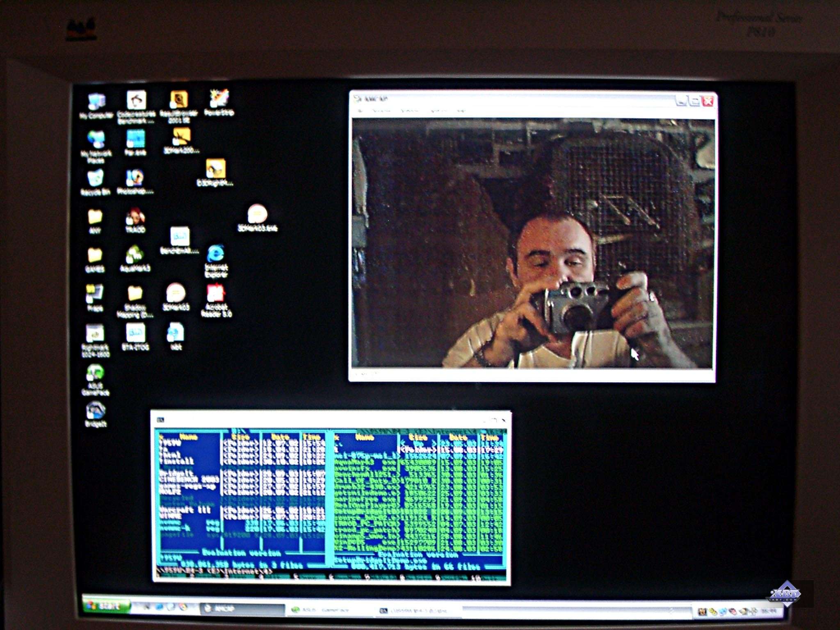Click the system tray clock
Screen dimensions: 840x630
(770, 611)
